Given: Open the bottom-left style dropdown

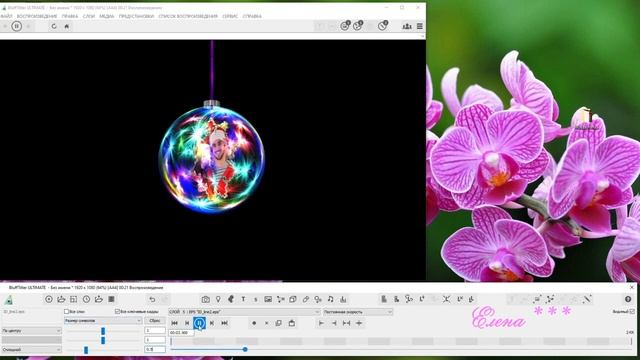Looking at the screenshot, I should click(31, 350).
